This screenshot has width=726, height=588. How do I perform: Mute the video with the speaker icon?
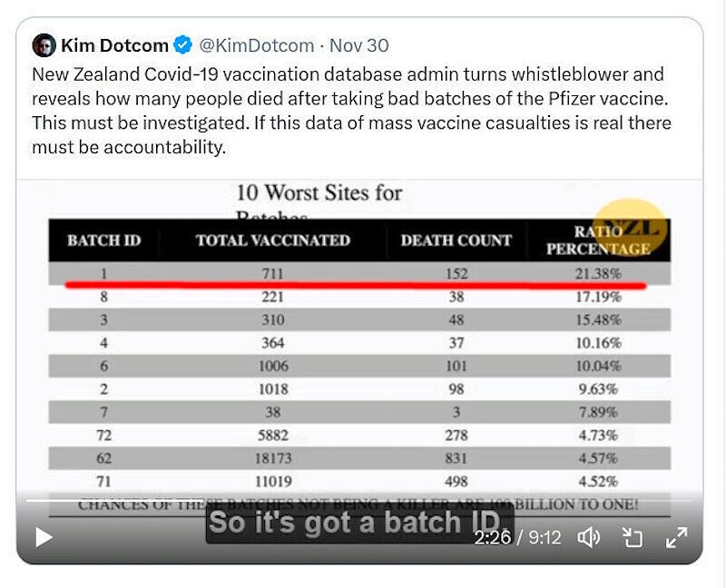click(x=589, y=537)
